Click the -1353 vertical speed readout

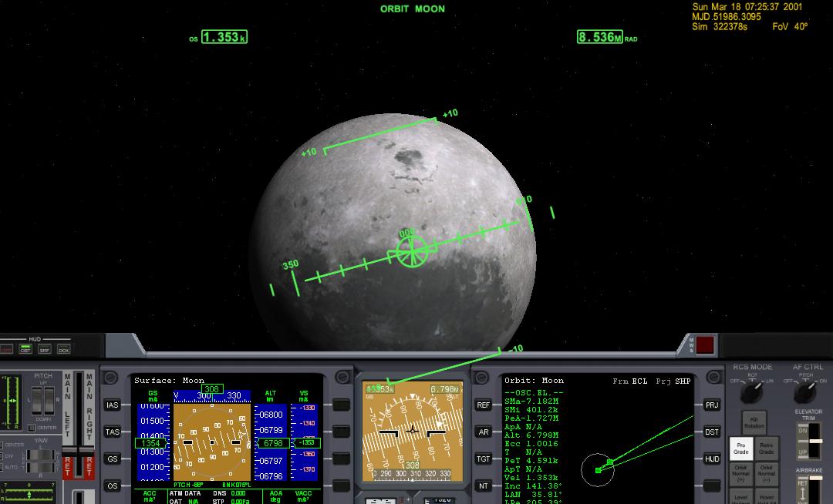pyautogui.click(x=306, y=442)
